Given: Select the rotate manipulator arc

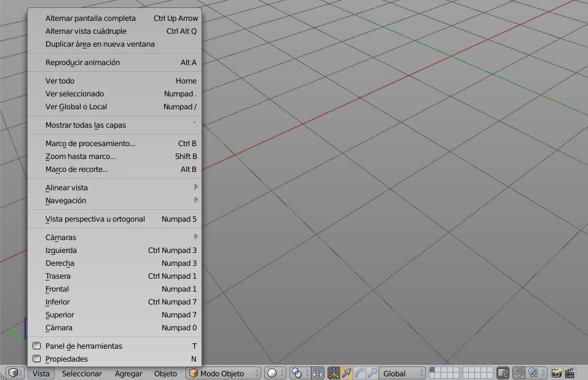Looking at the screenshot, I should [359, 373].
